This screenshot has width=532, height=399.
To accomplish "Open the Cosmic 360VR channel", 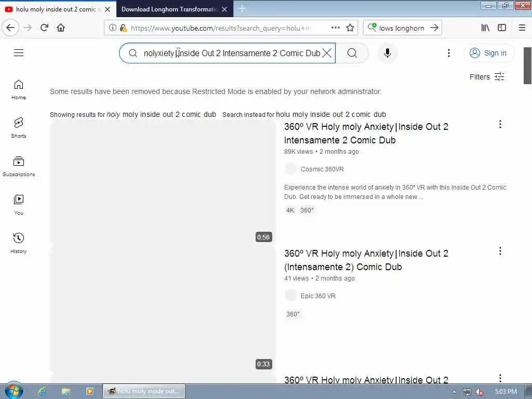I will coord(322,169).
